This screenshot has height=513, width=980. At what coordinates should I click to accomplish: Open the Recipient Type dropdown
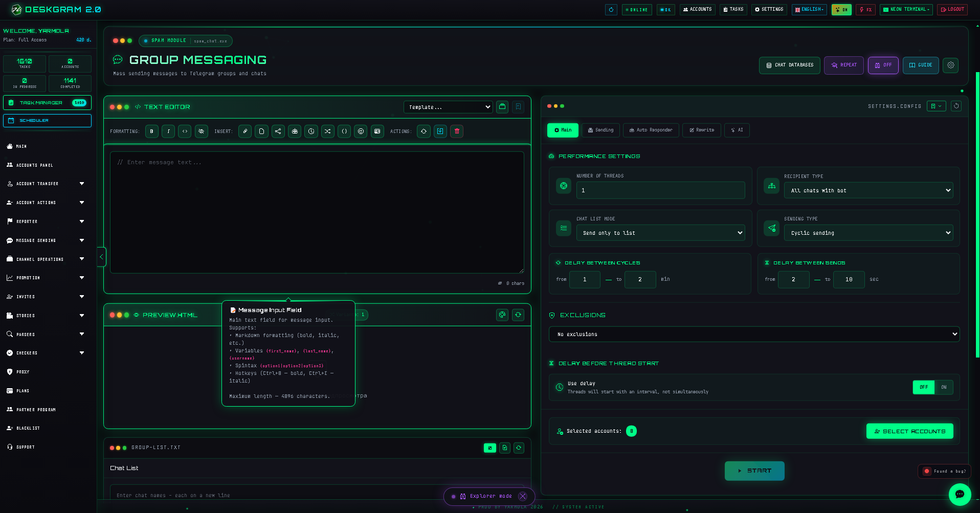click(868, 190)
